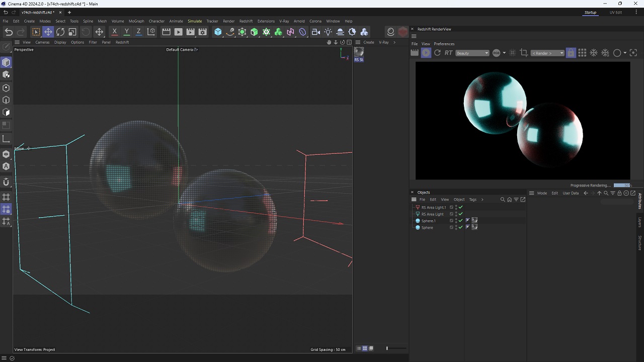Toggle the RenderView lock button

click(571, 53)
